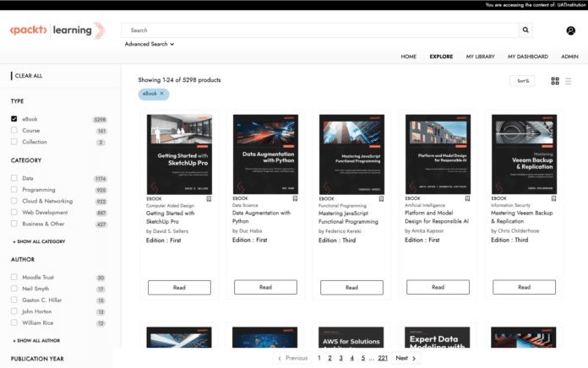Check the Collection type filter
Viewport: 588px width, 368px height.
click(14, 141)
